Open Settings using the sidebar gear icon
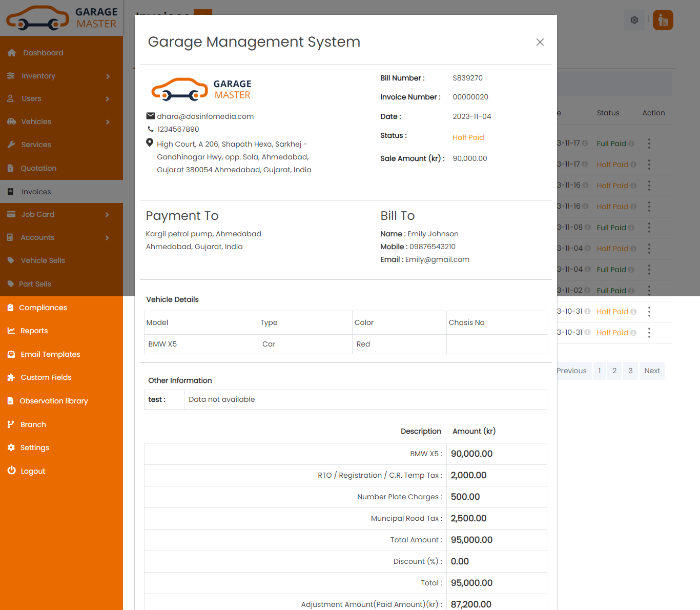Viewport: 700px width, 610px height. tap(11, 447)
